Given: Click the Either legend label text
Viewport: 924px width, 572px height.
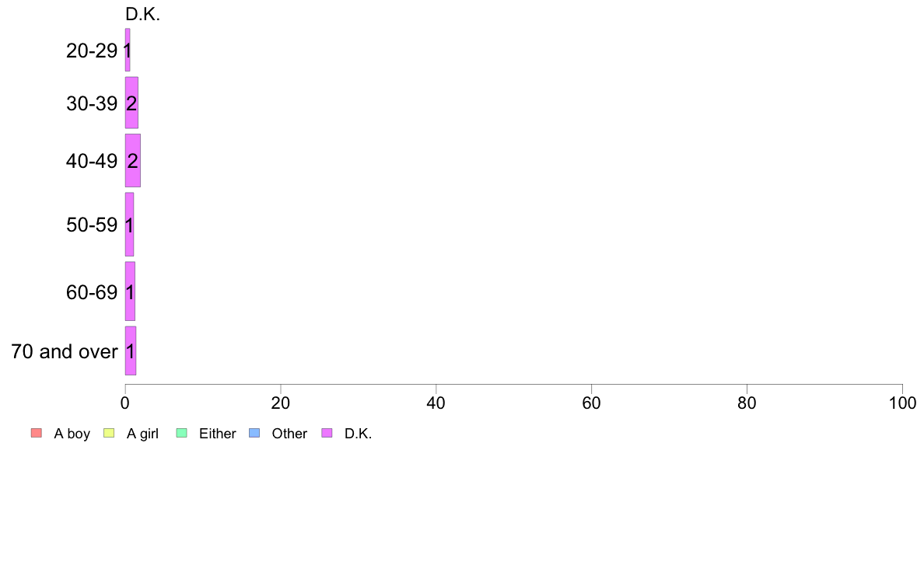Looking at the screenshot, I should (x=218, y=434).
